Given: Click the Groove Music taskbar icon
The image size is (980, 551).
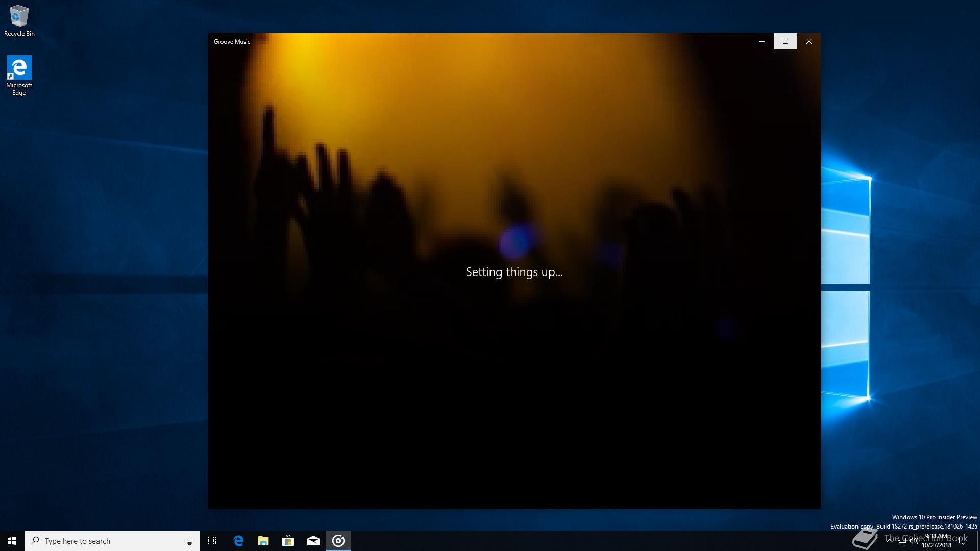Looking at the screenshot, I should pos(338,541).
